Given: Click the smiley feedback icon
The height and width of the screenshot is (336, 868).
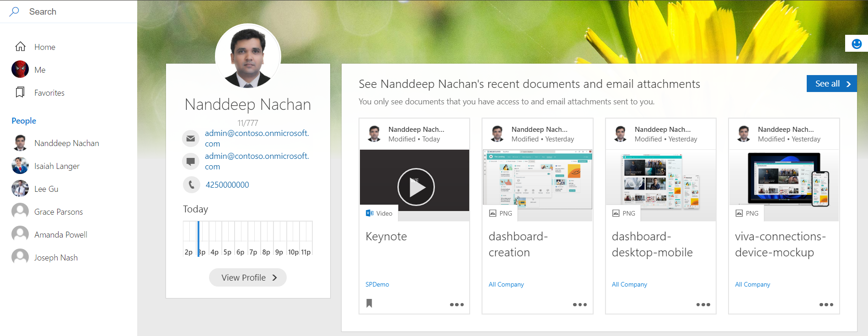Looking at the screenshot, I should coord(857,43).
